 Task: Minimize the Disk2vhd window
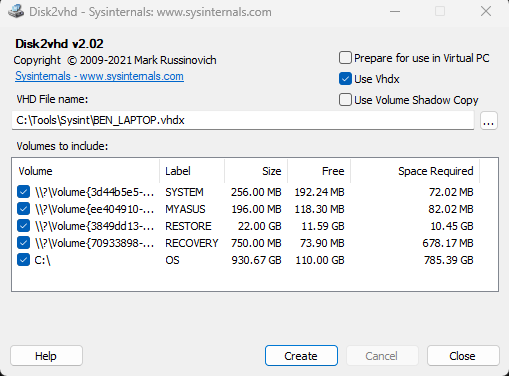(x=395, y=12)
